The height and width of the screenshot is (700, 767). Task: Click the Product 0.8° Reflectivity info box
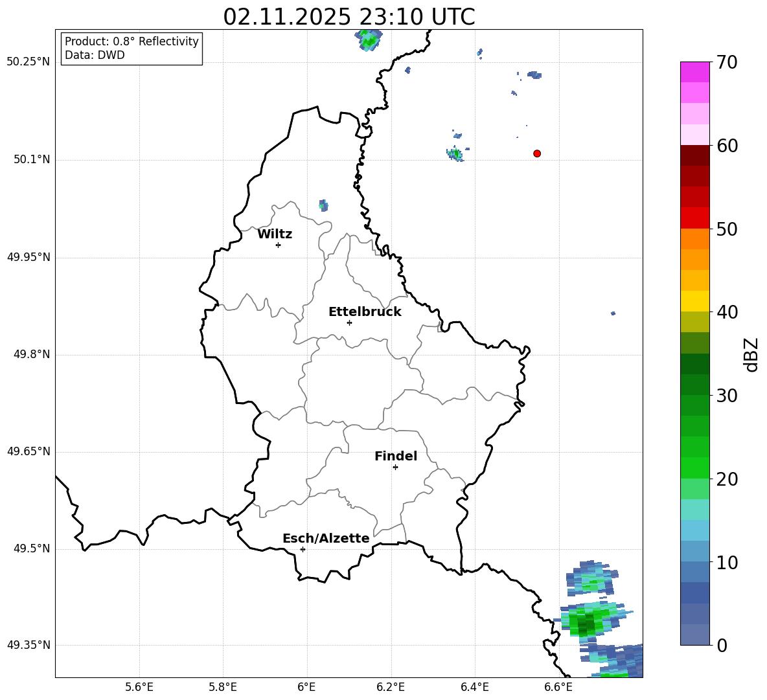(x=132, y=49)
